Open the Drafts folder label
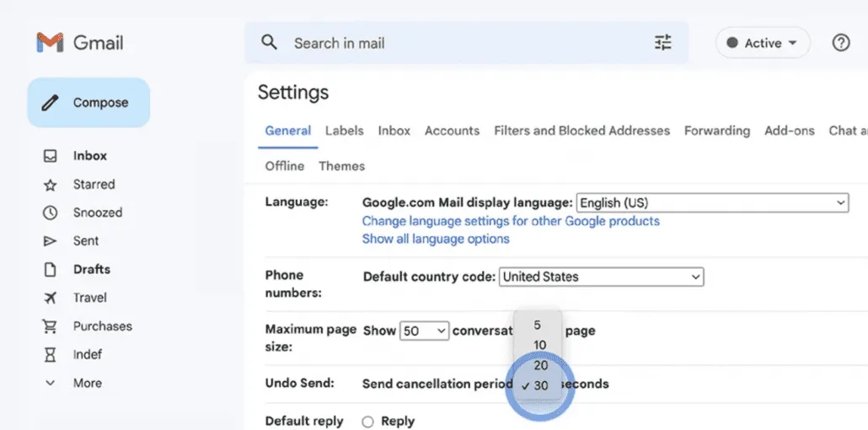The height and width of the screenshot is (430, 868). pos(91,269)
